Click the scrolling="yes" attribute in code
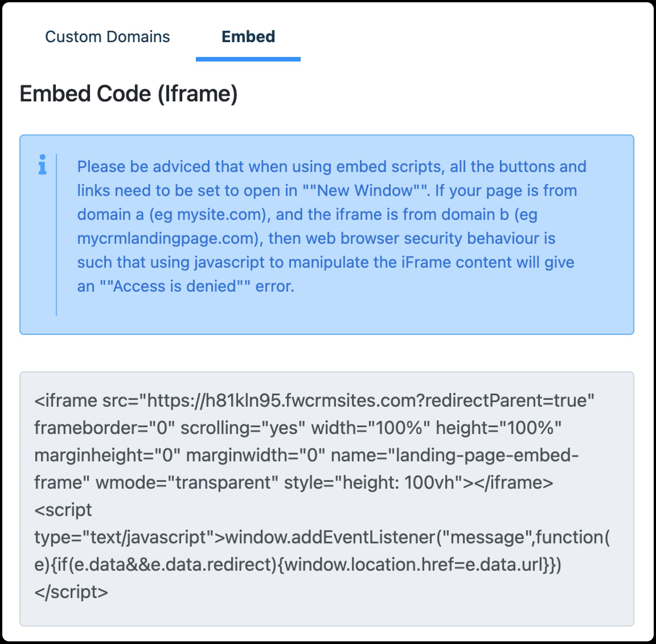This screenshot has width=656, height=644. click(243, 428)
